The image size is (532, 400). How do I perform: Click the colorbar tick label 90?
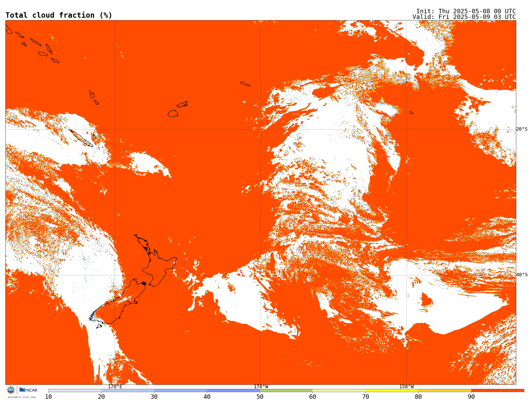tap(471, 397)
